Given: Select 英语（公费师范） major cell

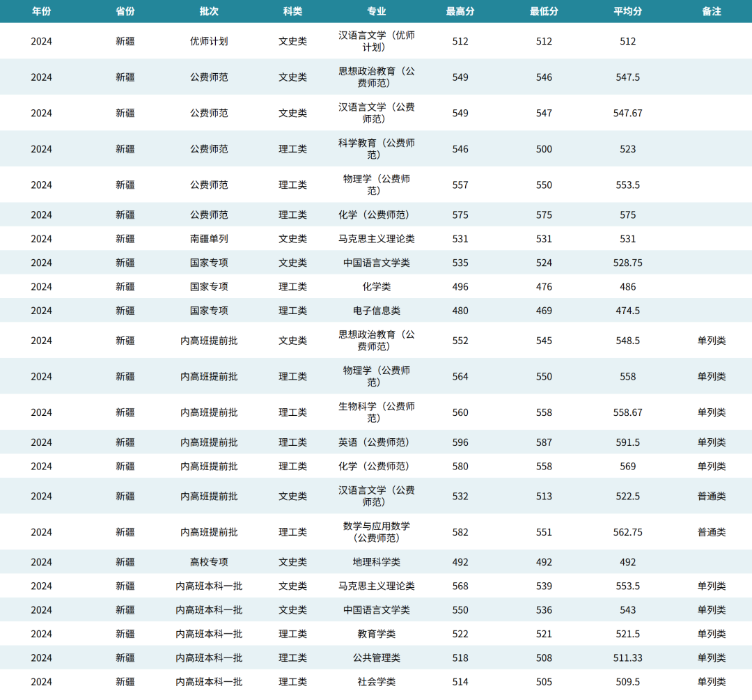Looking at the screenshot, I should [x=377, y=442].
